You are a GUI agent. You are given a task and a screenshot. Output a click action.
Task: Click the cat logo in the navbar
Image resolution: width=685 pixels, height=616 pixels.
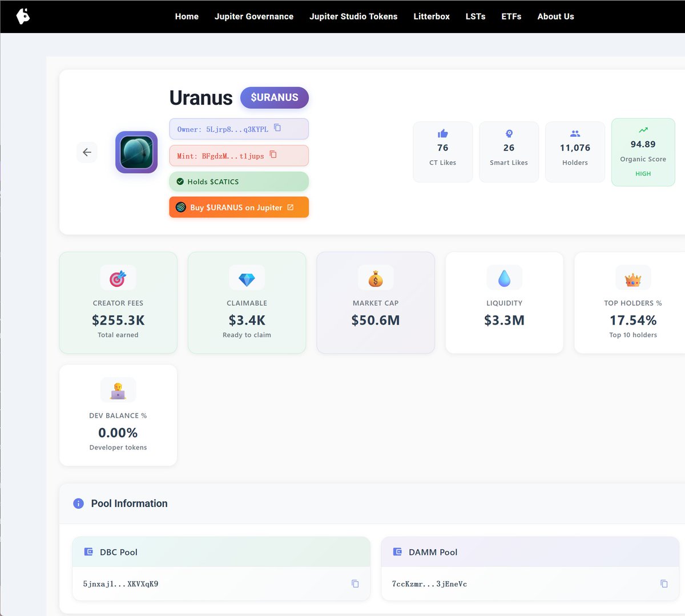click(x=23, y=17)
